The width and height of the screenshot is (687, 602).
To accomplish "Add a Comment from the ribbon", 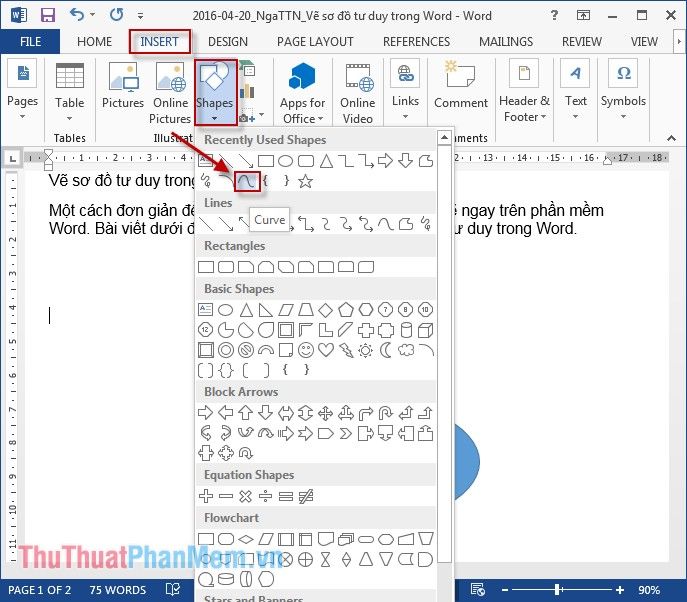I will click(460, 85).
